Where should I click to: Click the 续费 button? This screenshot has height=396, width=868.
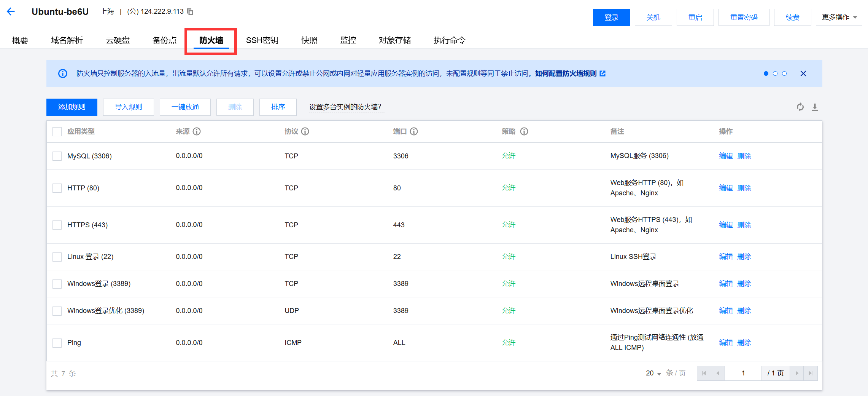coord(793,17)
